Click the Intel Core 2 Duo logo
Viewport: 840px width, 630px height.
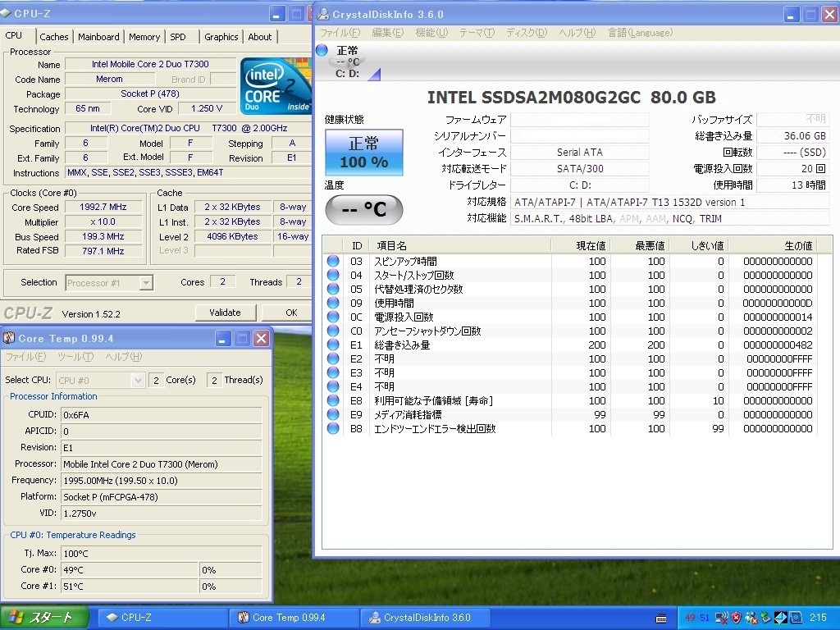point(276,86)
